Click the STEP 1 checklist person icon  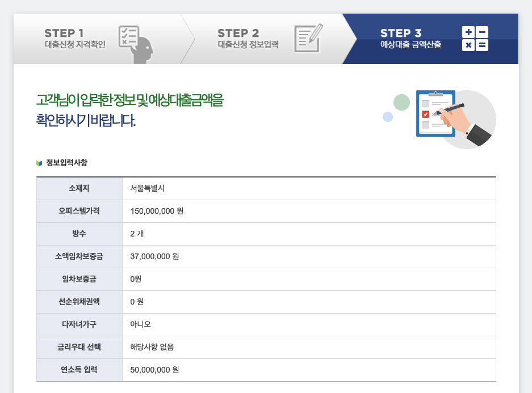pos(136,44)
